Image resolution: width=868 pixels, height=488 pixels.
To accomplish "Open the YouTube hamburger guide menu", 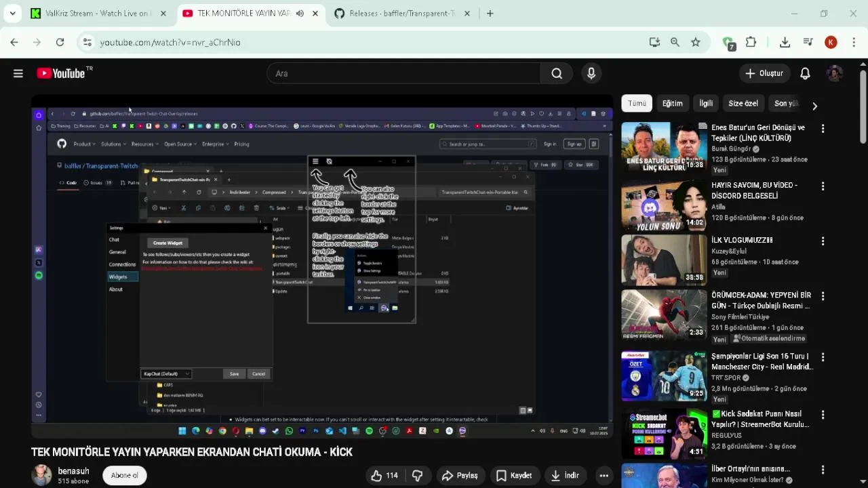I will coord(18,73).
